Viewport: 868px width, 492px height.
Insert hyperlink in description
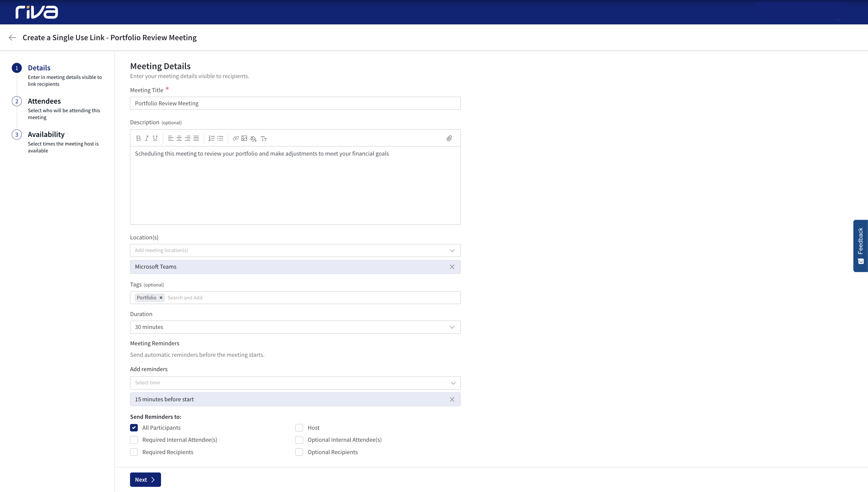(x=235, y=138)
